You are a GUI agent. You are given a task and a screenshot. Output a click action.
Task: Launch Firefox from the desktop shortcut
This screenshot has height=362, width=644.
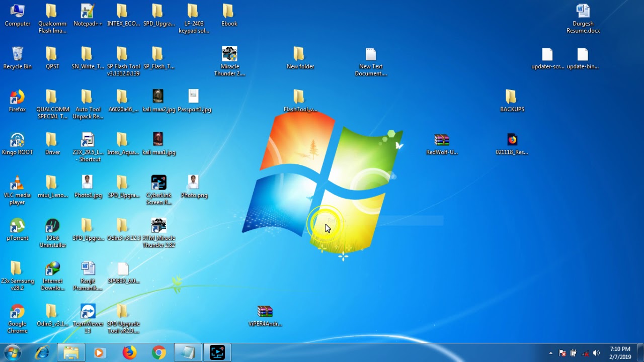tap(17, 101)
